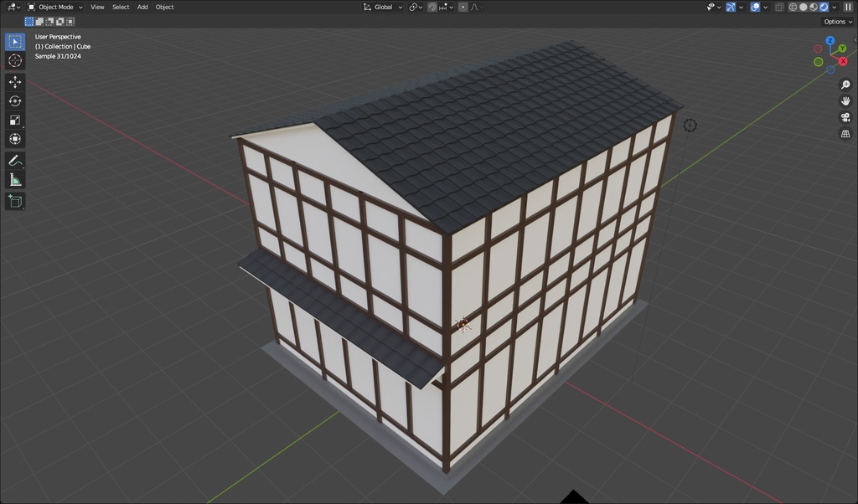Align view to negative Y axis gizmo circle
This screenshot has height=504, width=858.
[818, 62]
